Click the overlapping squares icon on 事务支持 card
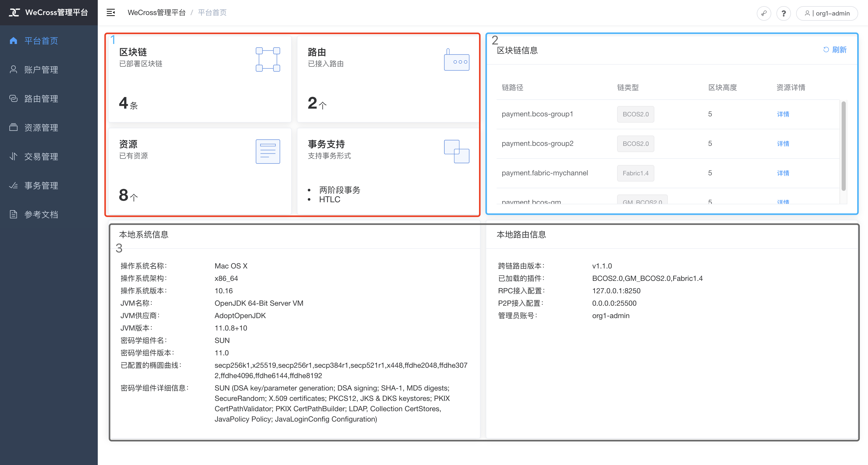Image resolution: width=868 pixels, height=465 pixels. [457, 152]
